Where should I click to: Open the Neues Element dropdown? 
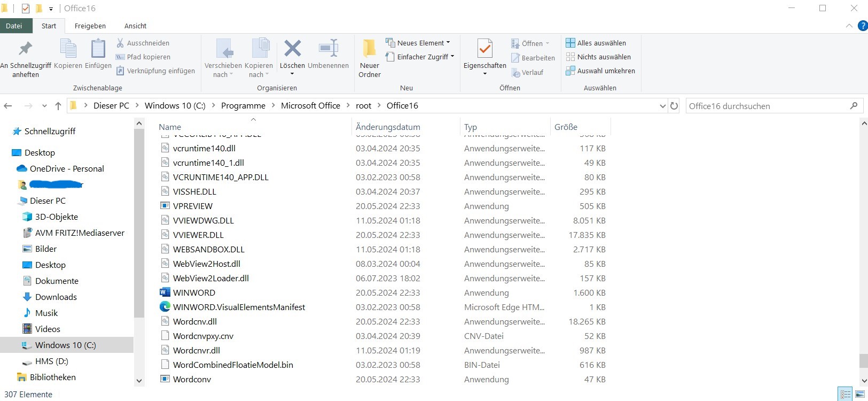click(418, 43)
